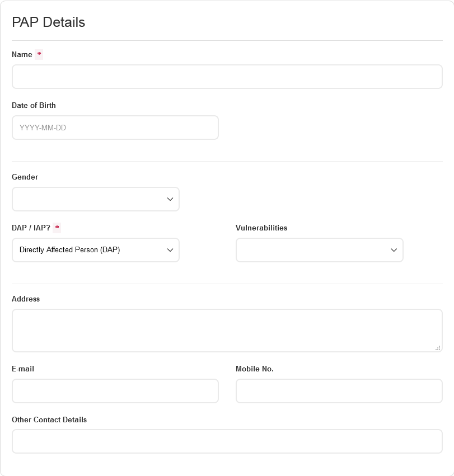454x476 pixels.
Task: Click the Vulnerabilities label
Action: point(261,228)
